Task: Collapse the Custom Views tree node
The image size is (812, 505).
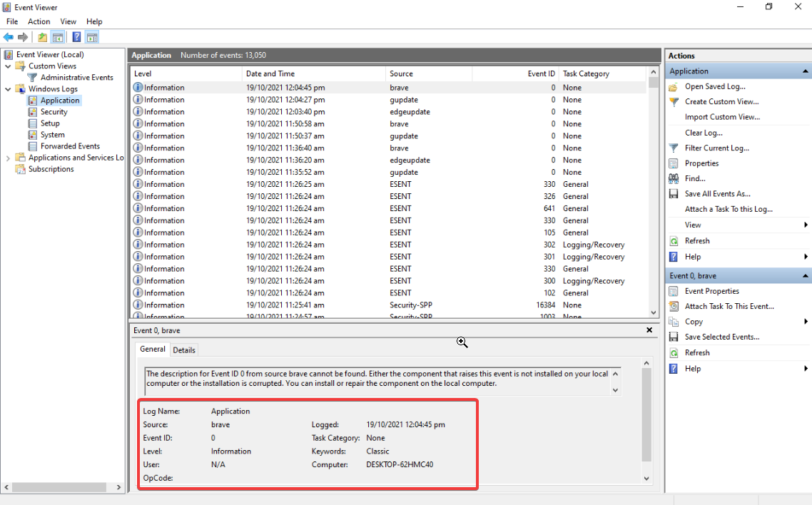Action: pos(8,66)
